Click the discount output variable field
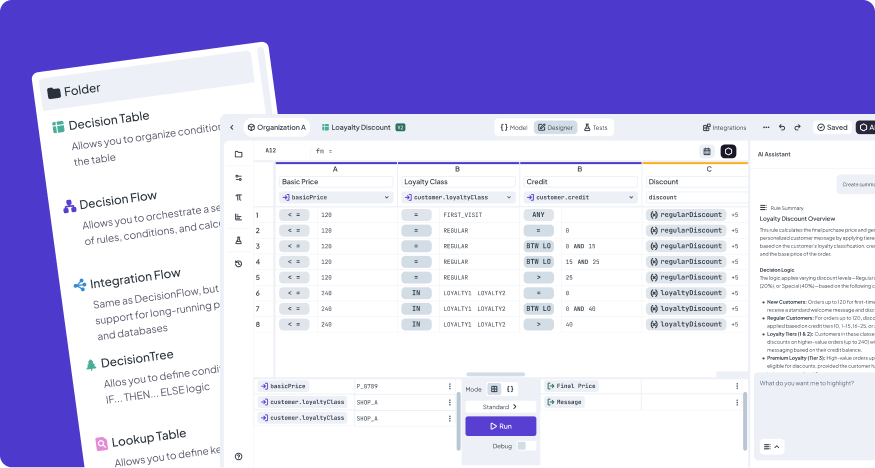The width and height of the screenshot is (875, 468). point(697,197)
